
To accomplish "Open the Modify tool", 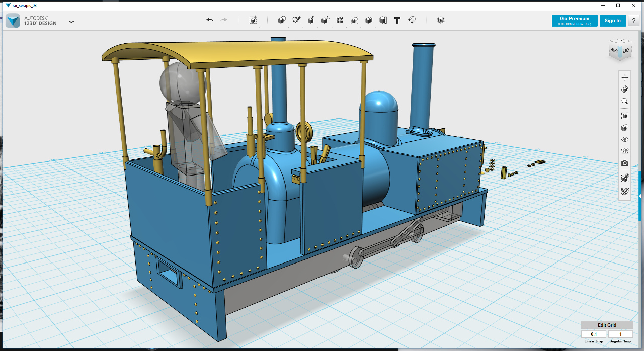I will click(x=326, y=20).
